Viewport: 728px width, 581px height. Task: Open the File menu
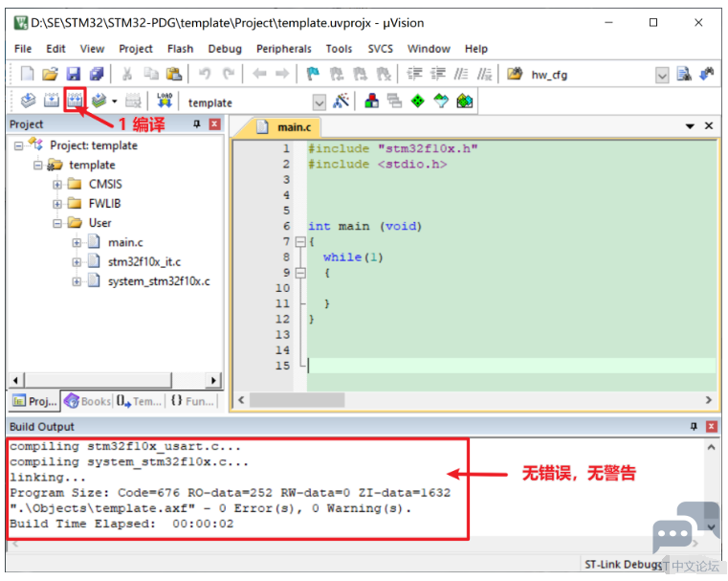point(23,49)
